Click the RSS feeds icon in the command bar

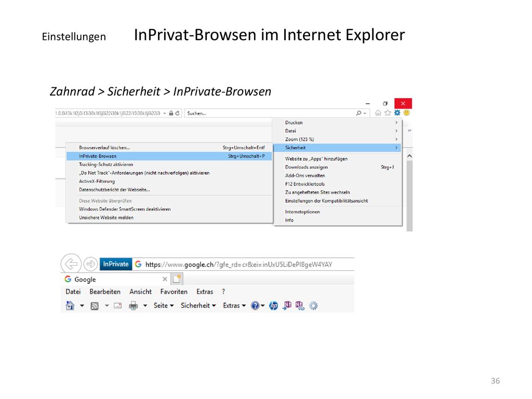95,306
